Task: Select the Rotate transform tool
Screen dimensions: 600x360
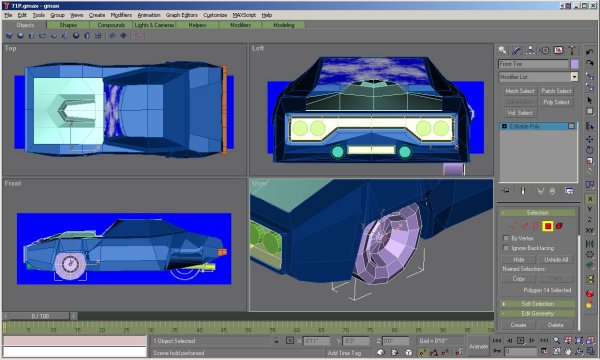Action: (x=589, y=150)
